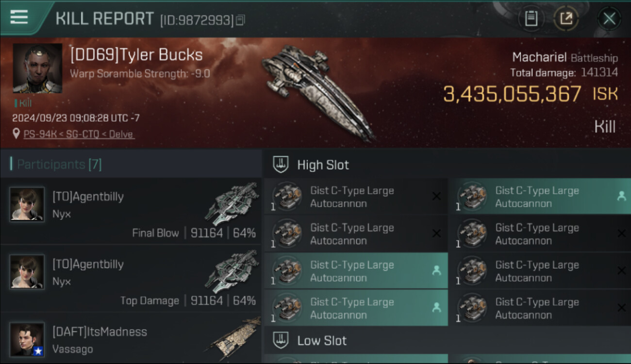Click the Tyler Bucks pilot name
This screenshot has width=631, height=364.
[x=136, y=55]
